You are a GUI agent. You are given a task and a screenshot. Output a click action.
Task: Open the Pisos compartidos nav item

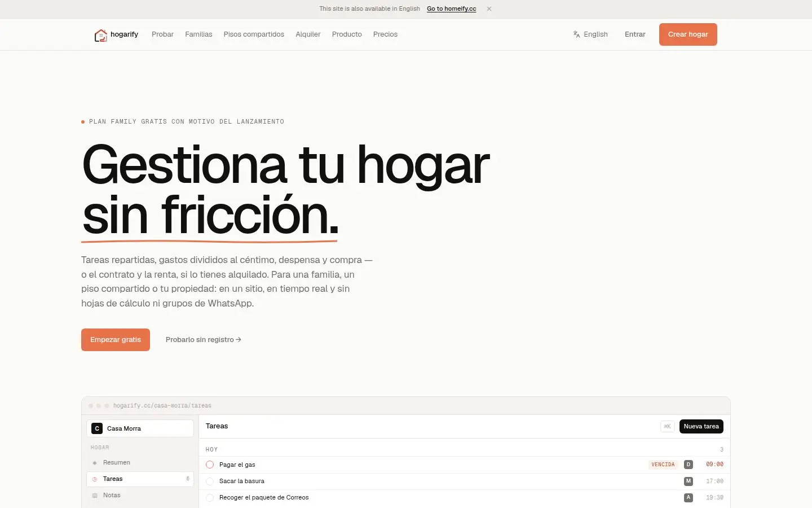(254, 34)
